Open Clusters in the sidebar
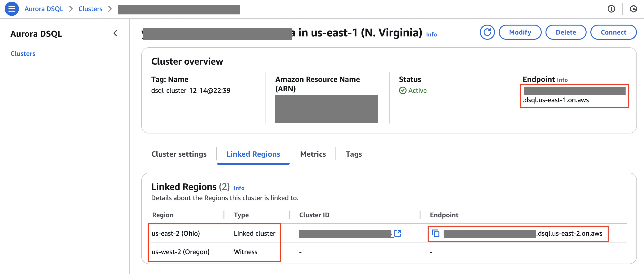The image size is (644, 274). [23, 54]
